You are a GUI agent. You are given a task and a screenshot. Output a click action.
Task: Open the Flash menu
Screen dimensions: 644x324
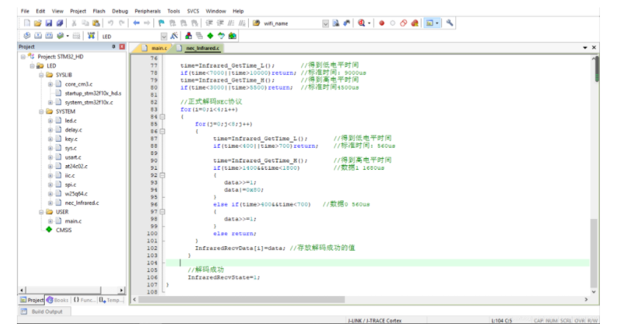click(x=99, y=11)
